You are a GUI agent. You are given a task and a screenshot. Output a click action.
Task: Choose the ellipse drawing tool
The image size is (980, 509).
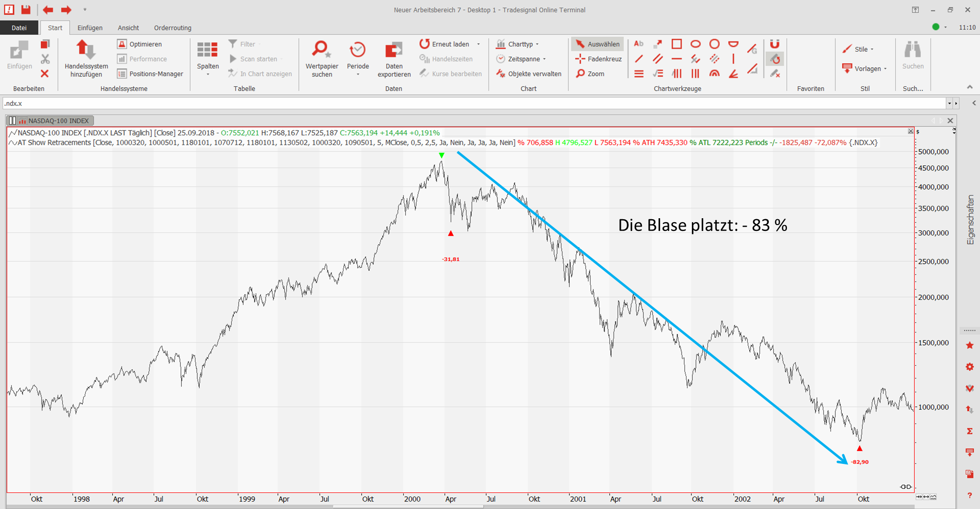pyautogui.click(x=695, y=44)
